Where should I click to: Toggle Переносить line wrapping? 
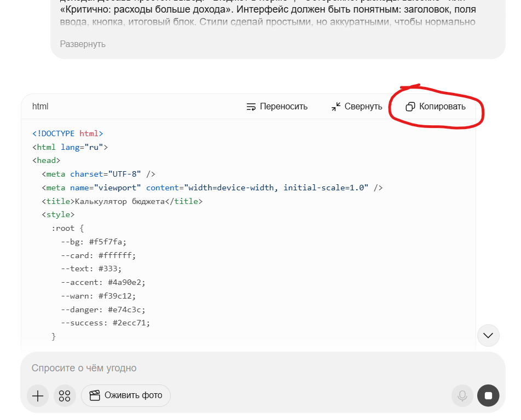[x=277, y=107]
